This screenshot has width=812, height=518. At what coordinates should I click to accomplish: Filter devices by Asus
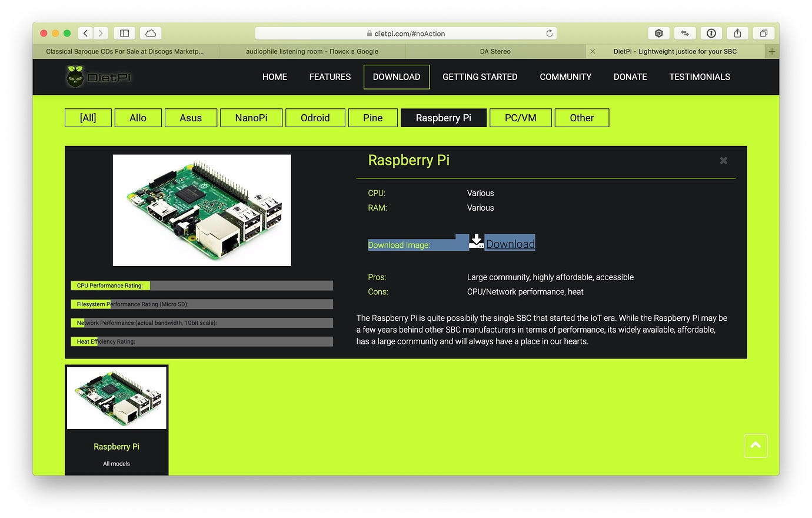click(x=191, y=118)
